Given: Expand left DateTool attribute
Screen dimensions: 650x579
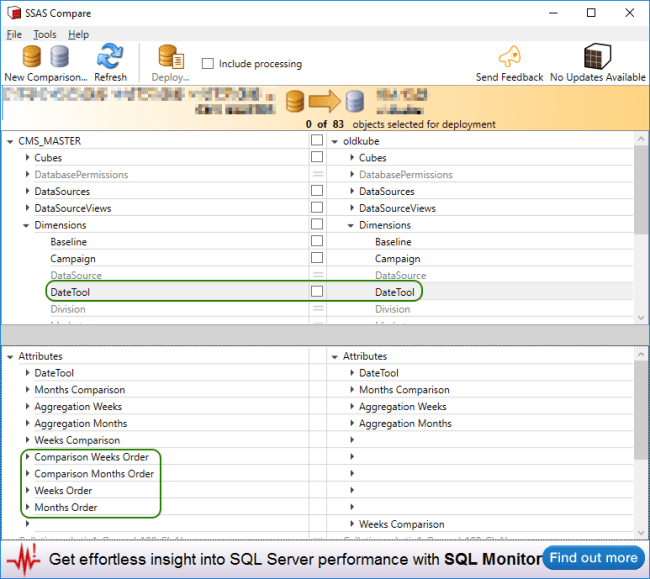Looking at the screenshot, I should [x=27, y=373].
